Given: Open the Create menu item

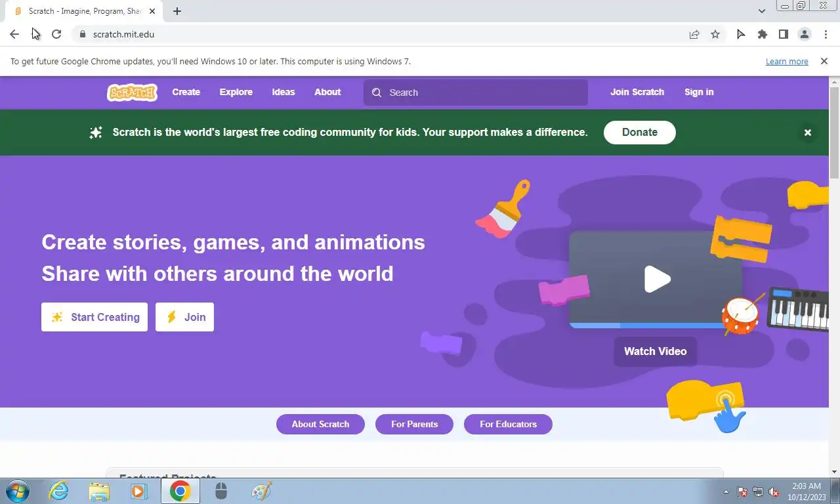Looking at the screenshot, I should coord(186,93).
